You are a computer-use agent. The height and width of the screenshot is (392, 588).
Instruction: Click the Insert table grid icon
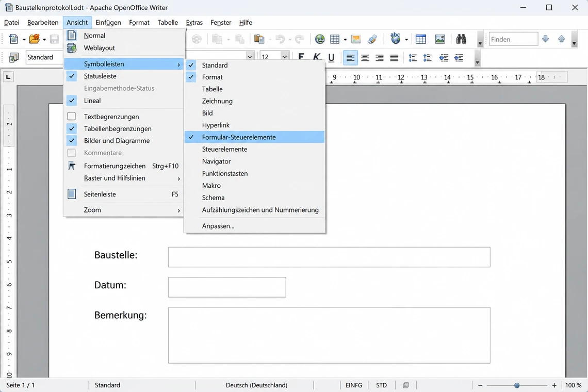pos(335,39)
